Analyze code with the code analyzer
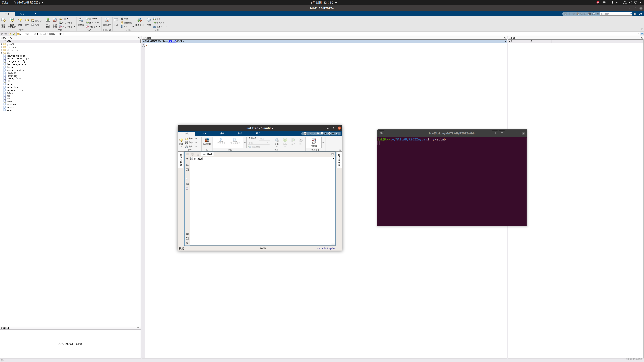This screenshot has height=362, width=644. tap(92, 18)
